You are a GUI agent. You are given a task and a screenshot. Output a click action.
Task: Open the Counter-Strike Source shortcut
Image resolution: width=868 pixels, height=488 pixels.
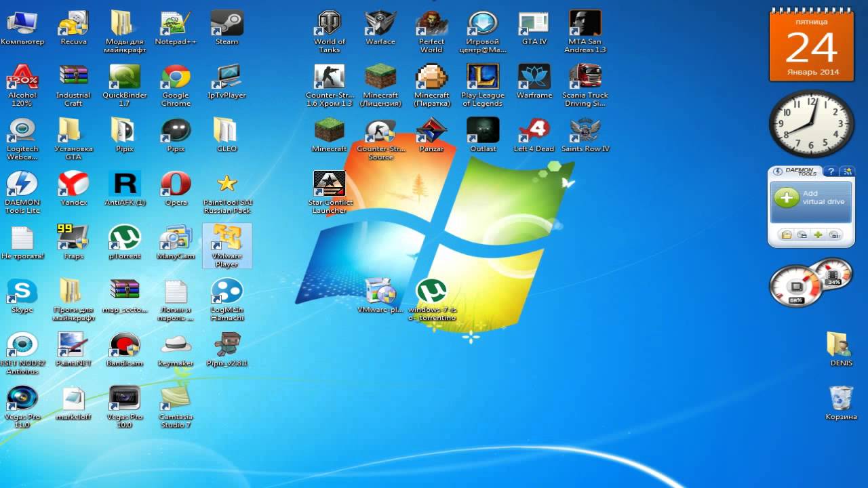pos(380,140)
